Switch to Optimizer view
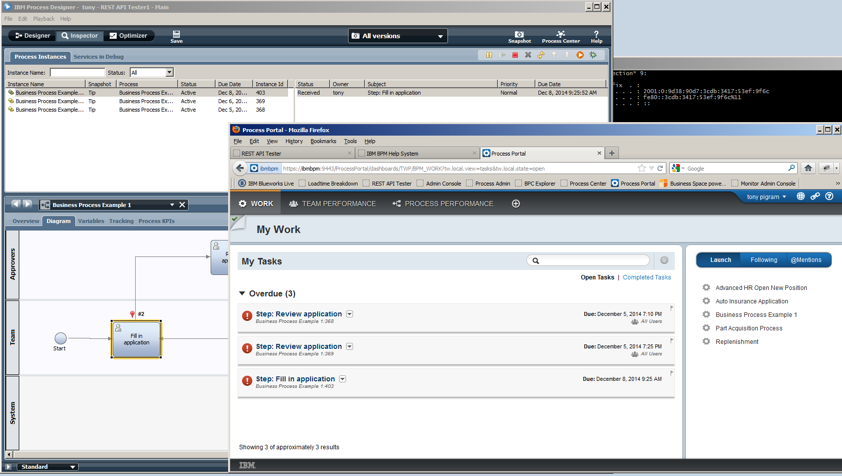This screenshot has height=476, width=842. click(x=128, y=35)
